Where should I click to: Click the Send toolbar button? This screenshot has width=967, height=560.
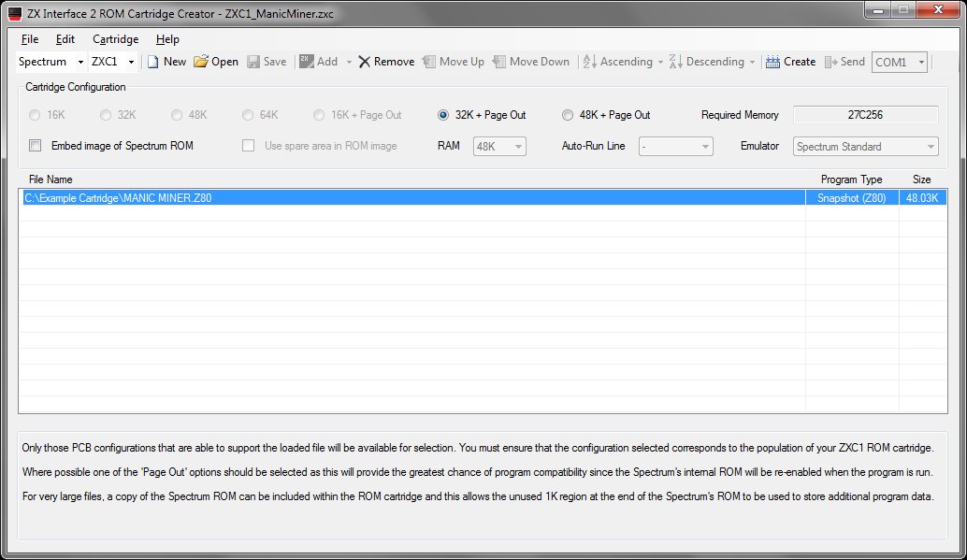point(844,62)
